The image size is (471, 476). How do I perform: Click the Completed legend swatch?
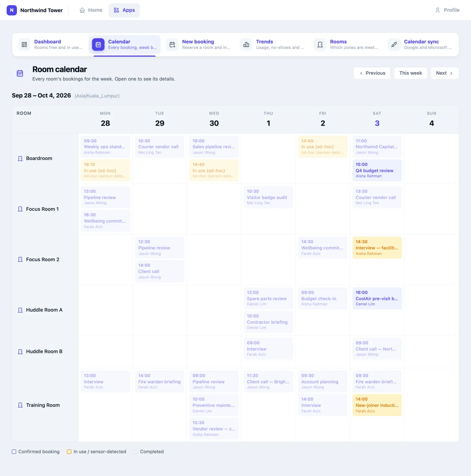[x=136, y=452]
